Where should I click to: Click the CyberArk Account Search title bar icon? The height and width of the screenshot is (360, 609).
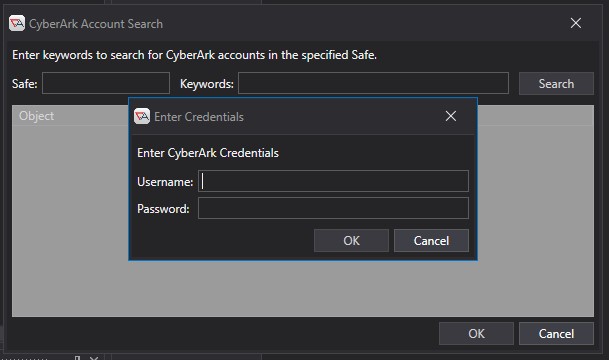point(17,23)
